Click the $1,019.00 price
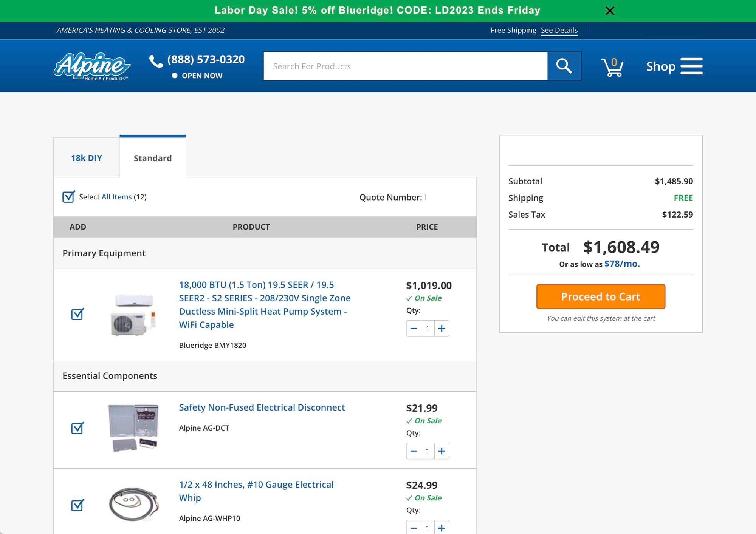 point(429,286)
